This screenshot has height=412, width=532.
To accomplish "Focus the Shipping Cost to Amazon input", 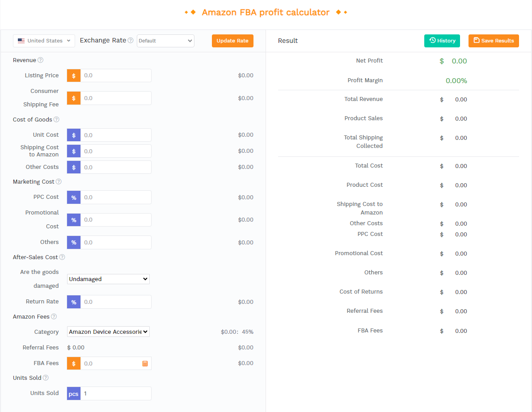I will pos(116,151).
